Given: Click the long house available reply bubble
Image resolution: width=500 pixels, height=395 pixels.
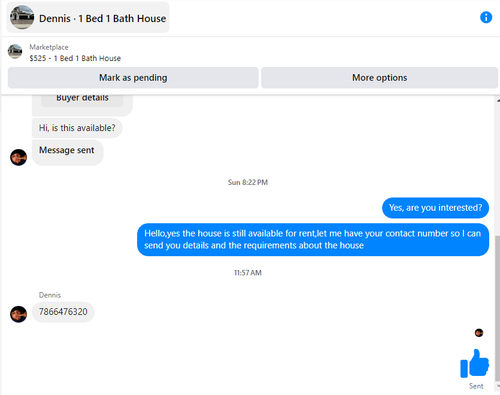Looking at the screenshot, I should 313,240.
